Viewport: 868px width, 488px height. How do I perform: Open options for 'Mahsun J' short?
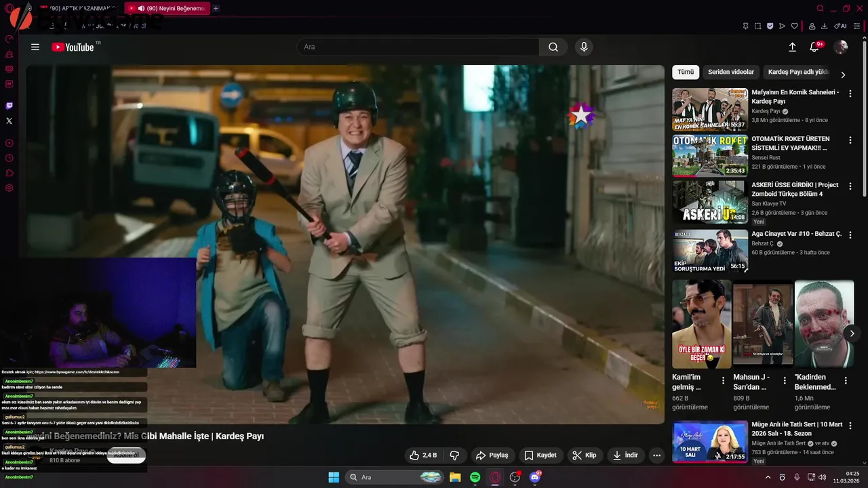(785, 380)
